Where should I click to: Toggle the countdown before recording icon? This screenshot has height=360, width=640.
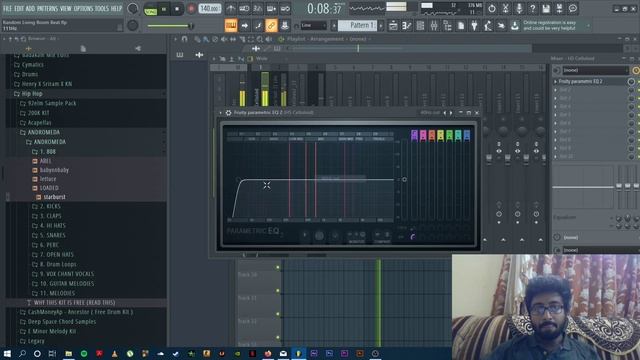tap(258, 9)
